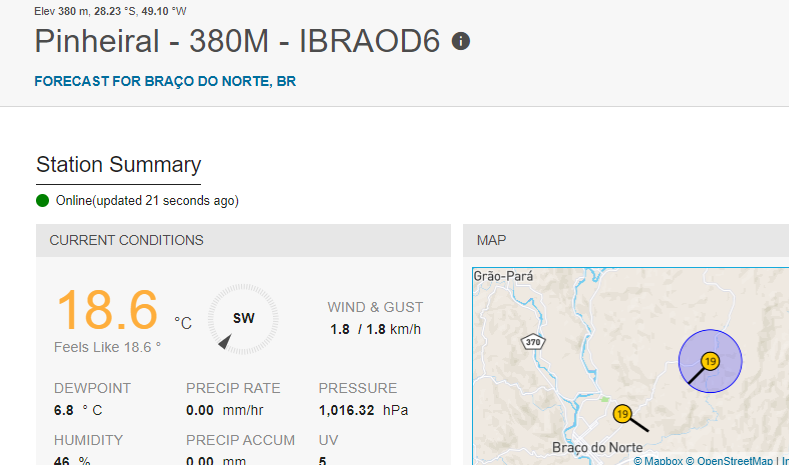
Task: Click the station info icon beside IBRAOD6
Action: click(x=460, y=41)
